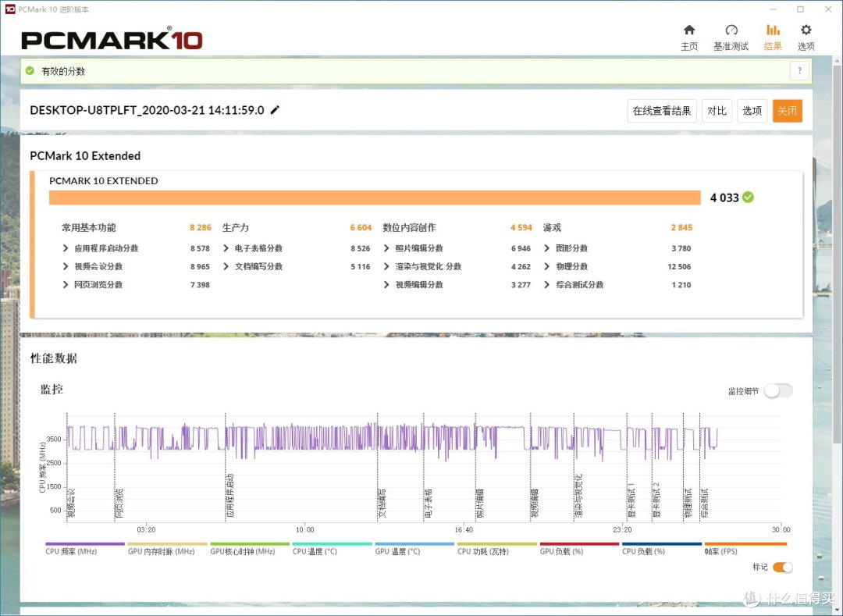
Task: Open the Home (主页) page icon
Action: (x=689, y=30)
